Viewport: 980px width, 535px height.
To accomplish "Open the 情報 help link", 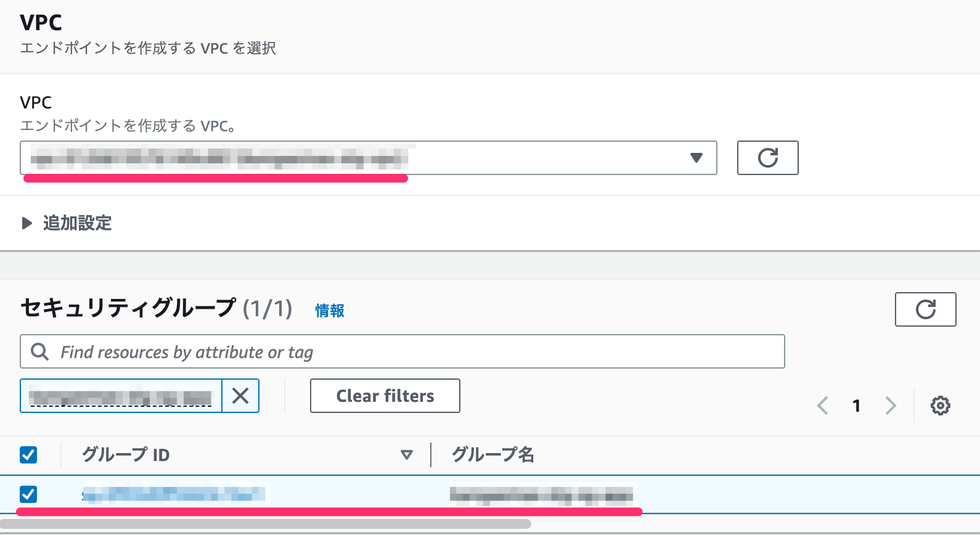I will pyautogui.click(x=329, y=311).
